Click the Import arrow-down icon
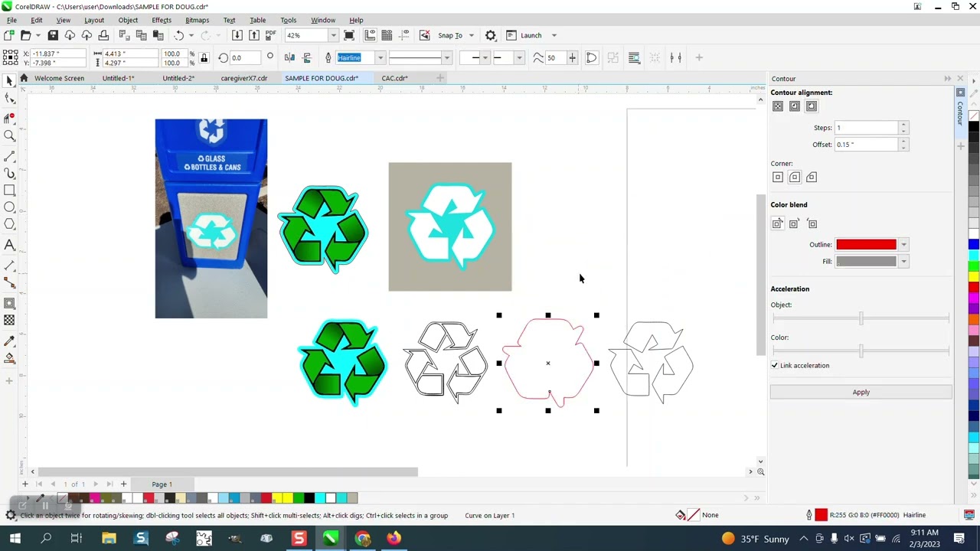 [x=237, y=35]
